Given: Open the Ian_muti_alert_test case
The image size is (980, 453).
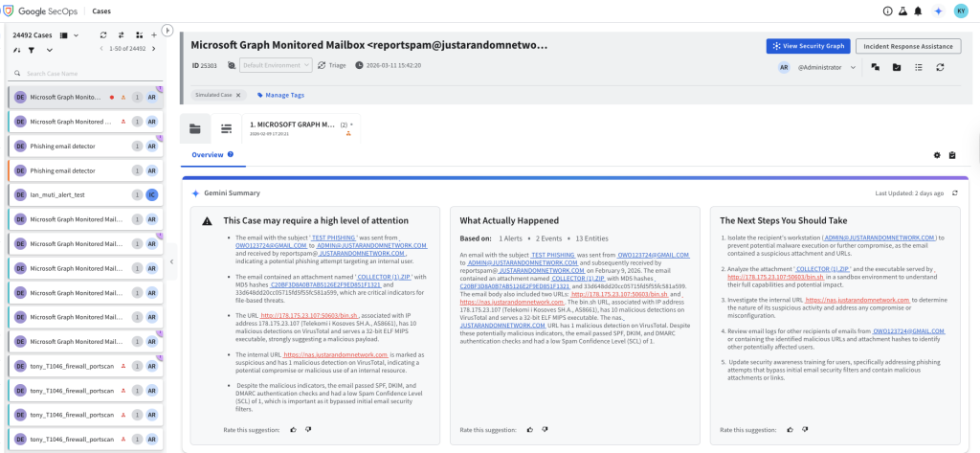Looking at the screenshot, I should [x=85, y=194].
